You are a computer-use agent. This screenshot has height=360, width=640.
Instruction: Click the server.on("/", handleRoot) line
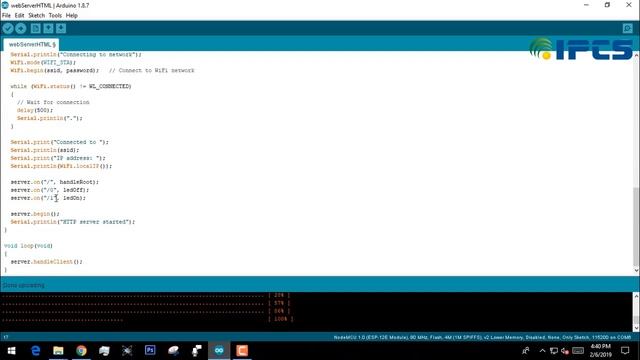[55, 182]
